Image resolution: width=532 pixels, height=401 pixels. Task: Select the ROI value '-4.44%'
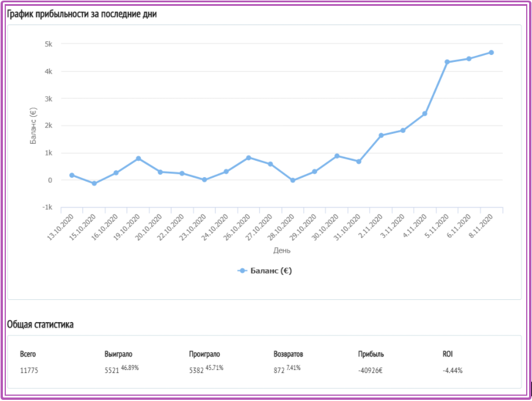coord(453,371)
